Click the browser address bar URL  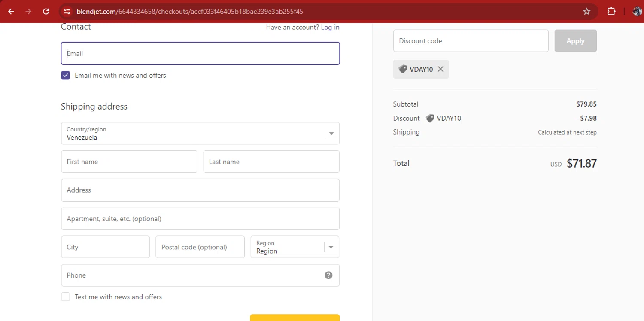[x=190, y=12]
